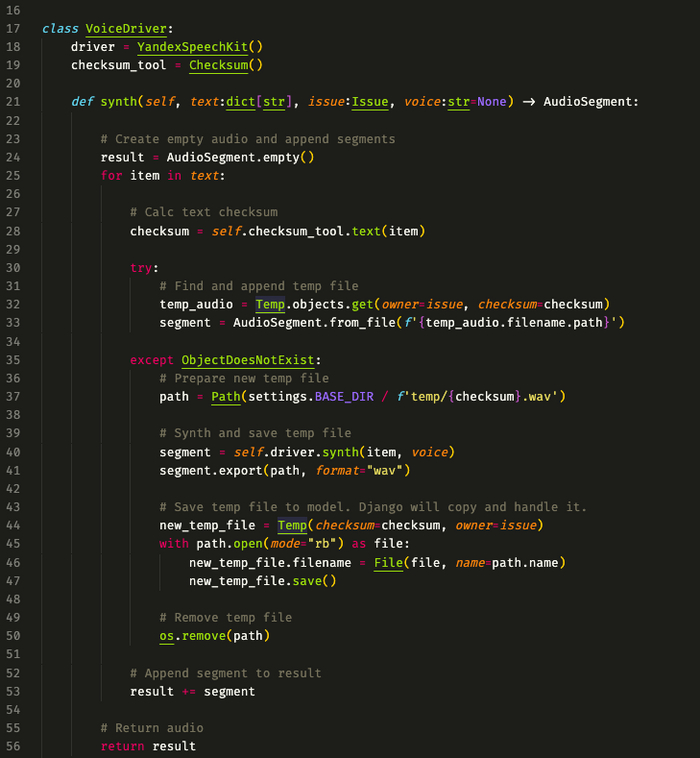Click the try keyword on line 30
Screen dimensions: 700x758
141,268
